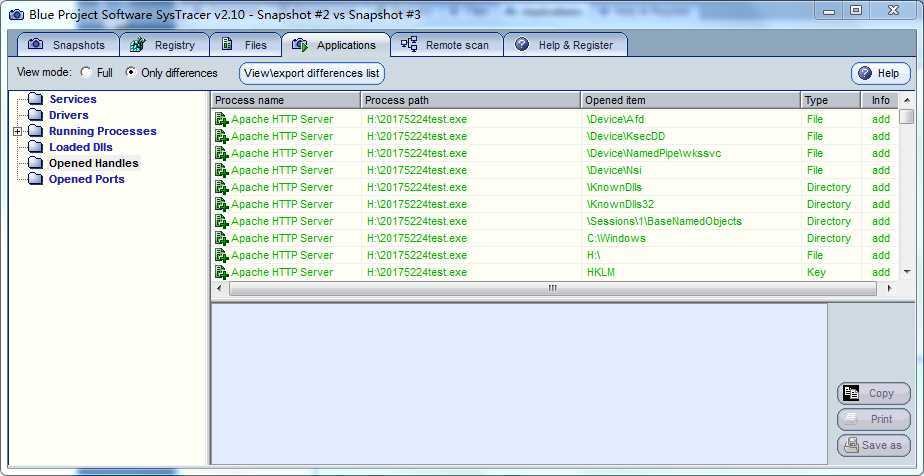
Task: Open the Remote scan tab
Action: pyautogui.click(x=446, y=45)
